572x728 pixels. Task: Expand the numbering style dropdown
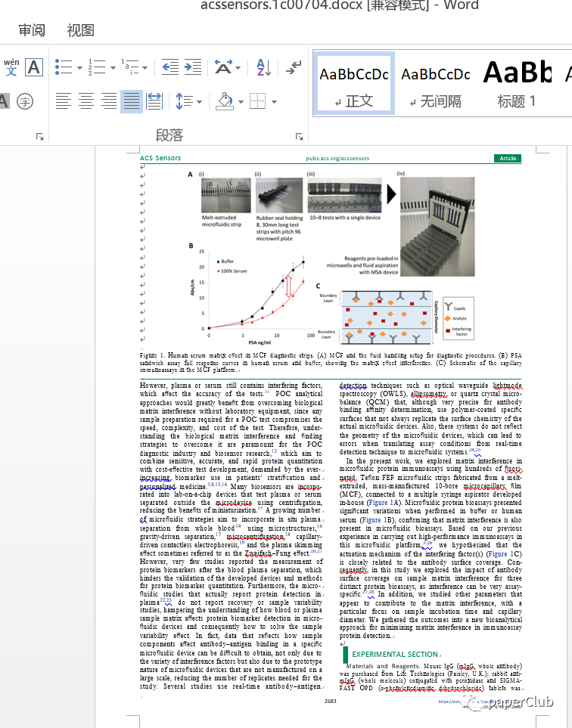[x=113, y=68]
